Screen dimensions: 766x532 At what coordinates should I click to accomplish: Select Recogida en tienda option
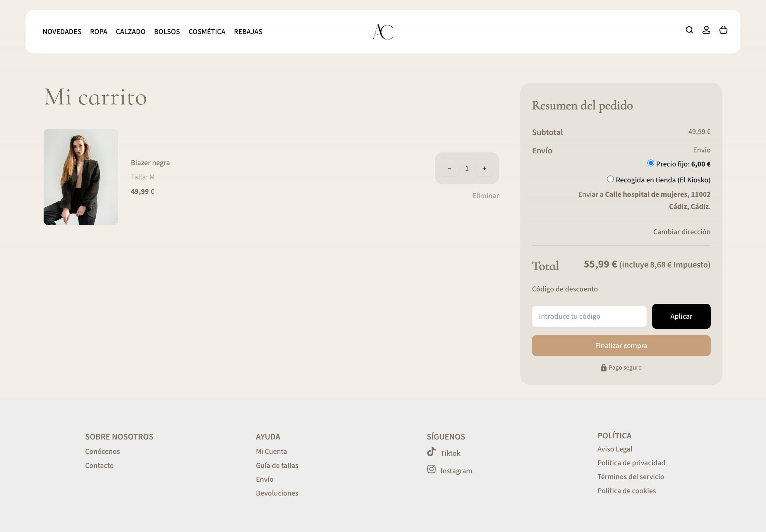[610, 179]
